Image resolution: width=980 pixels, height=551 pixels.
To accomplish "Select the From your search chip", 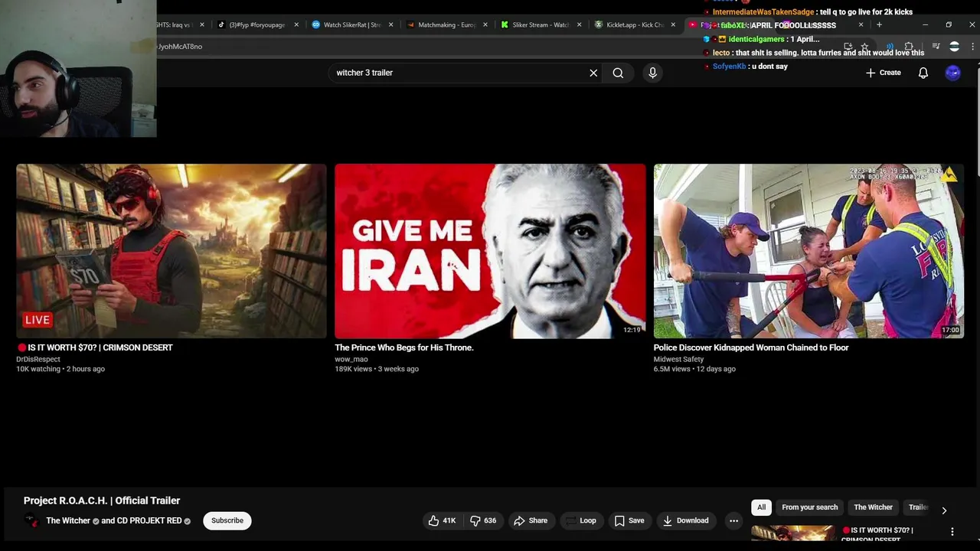I will [x=809, y=507].
